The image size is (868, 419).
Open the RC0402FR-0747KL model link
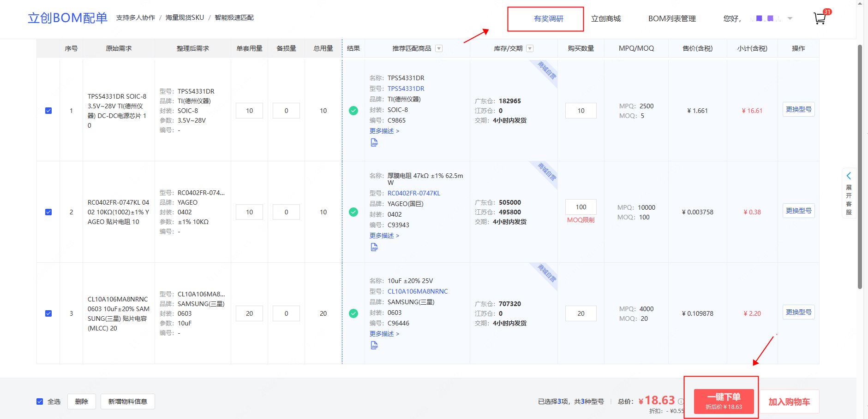414,193
